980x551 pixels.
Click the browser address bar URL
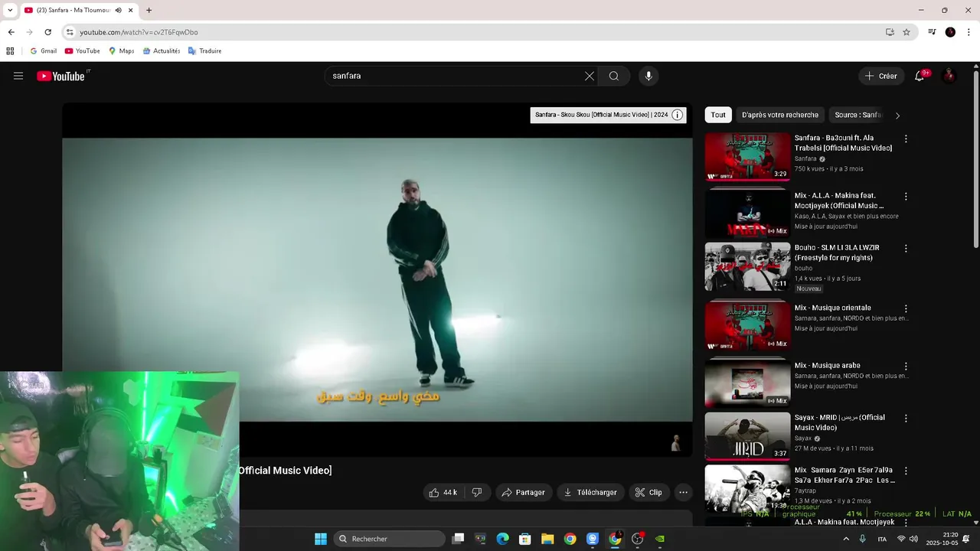[139, 32]
